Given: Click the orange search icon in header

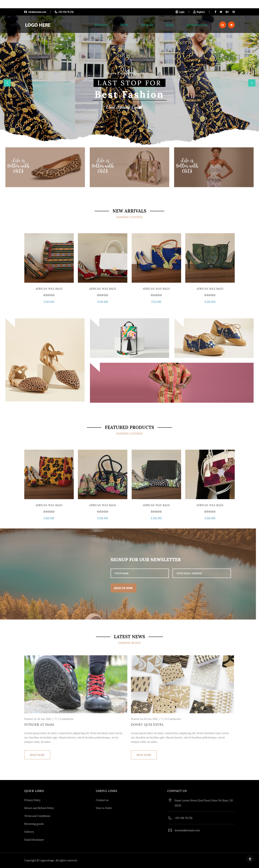Looking at the screenshot, I should click(x=222, y=25).
